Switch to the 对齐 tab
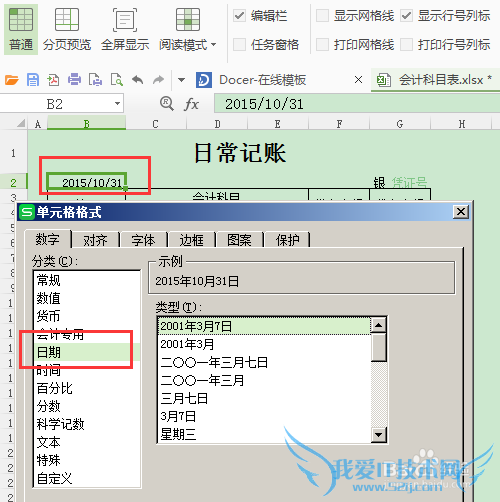The height and width of the screenshot is (502, 500). tap(96, 240)
